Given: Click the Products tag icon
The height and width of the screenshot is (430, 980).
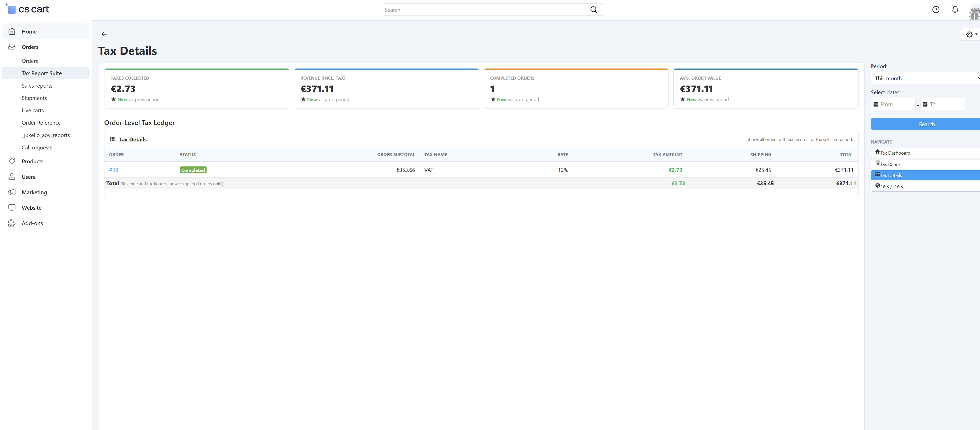Looking at the screenshot, I should pos(12,161).
